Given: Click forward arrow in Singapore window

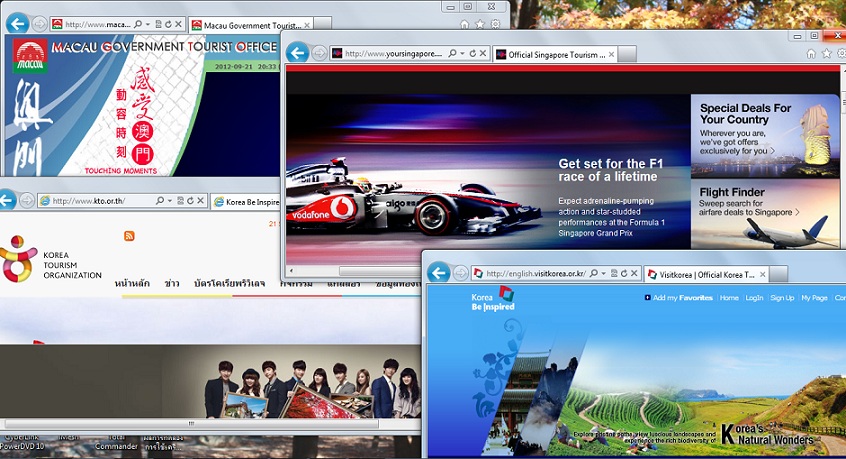Looking at the screenshot, I should tap(319, 53).
